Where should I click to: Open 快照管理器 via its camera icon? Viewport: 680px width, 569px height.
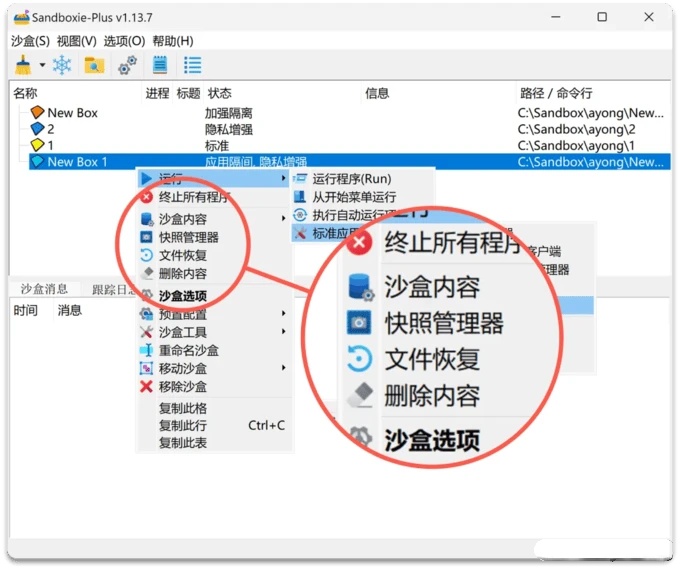pyautogui.click(x=147, y=237)
